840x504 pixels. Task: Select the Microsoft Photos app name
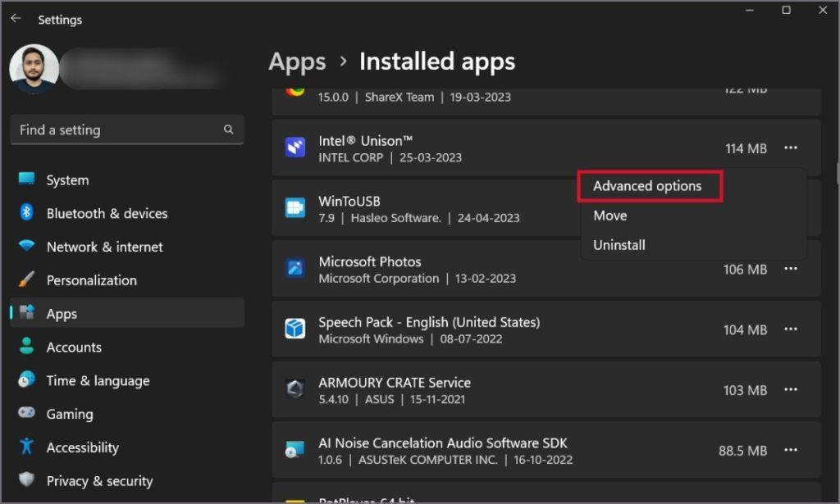coord(370,261)
